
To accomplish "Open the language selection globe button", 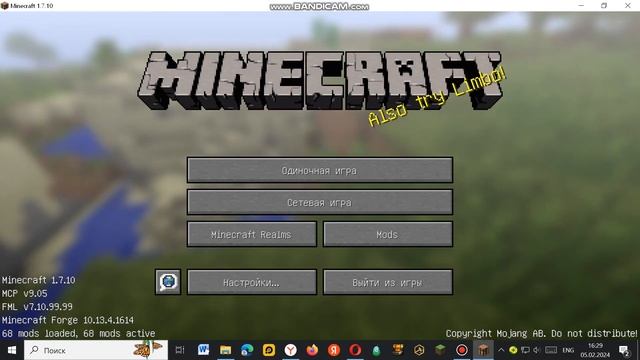I will pyautogui.click(x=168, y=282).
